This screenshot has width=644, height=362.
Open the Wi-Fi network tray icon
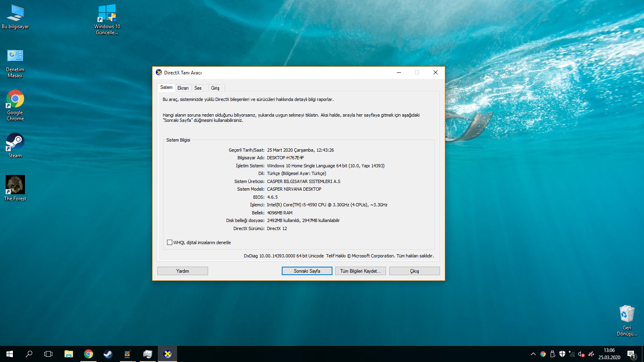coord(572,354)
